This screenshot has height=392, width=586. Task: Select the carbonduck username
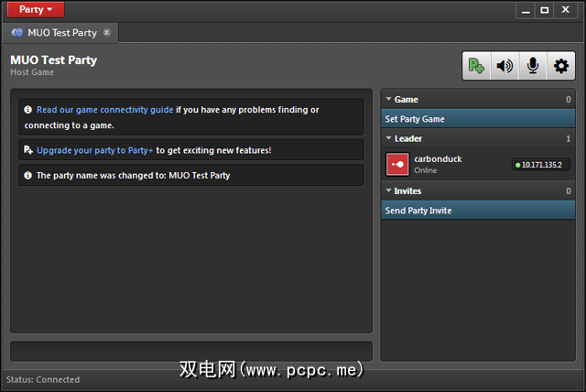[x=438, y=158]
